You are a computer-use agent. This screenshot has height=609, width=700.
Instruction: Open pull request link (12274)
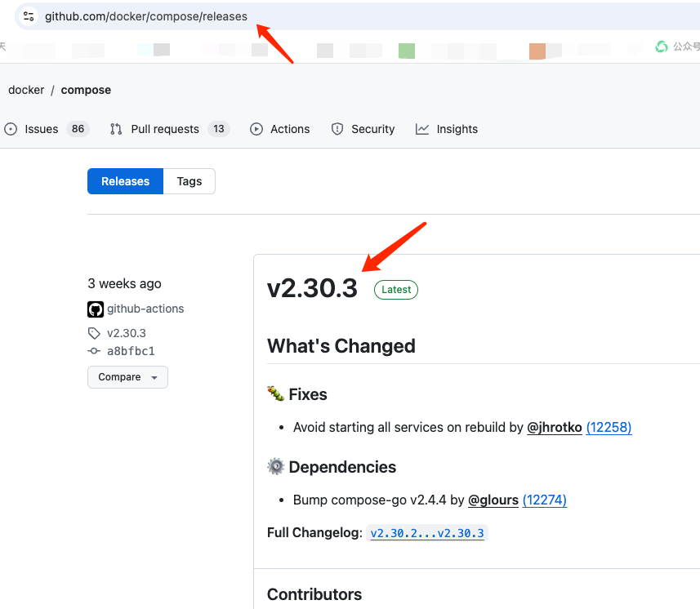pyautogui.click(x=545, y=500)
